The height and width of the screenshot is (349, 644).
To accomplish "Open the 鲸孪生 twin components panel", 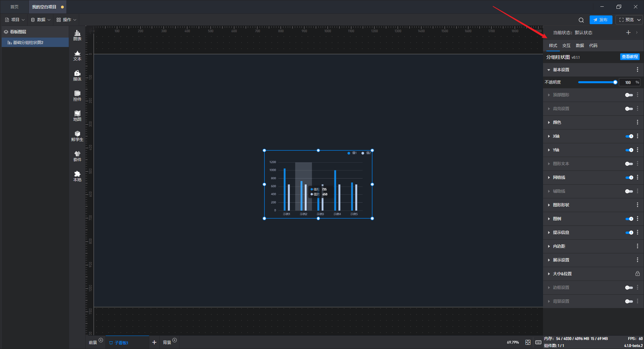I will (x=77, y=136).
